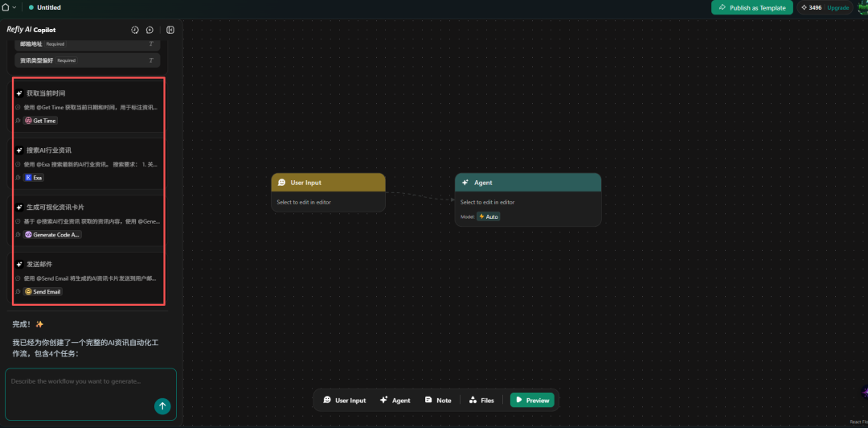Click the sparkle icon beside 生成可视化资讯卡片
This screenshot has width=868, height=428.
19,208
